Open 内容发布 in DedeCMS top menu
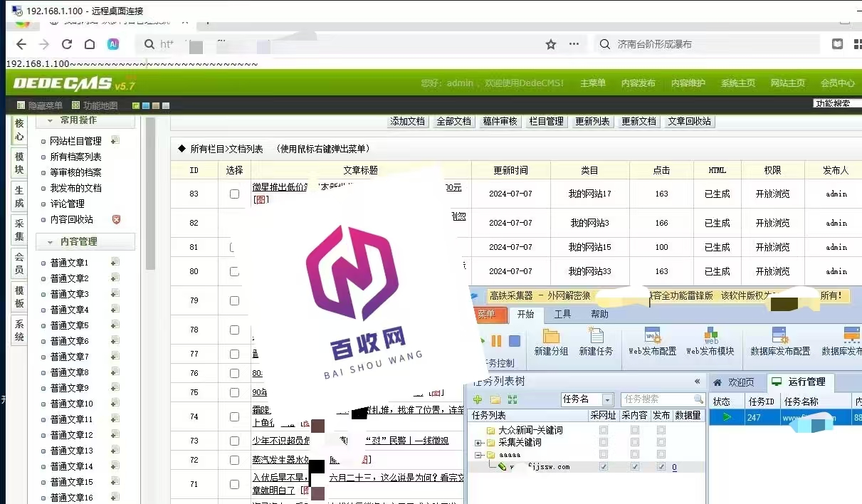This screenshot has height=504, width=862. 638,83
